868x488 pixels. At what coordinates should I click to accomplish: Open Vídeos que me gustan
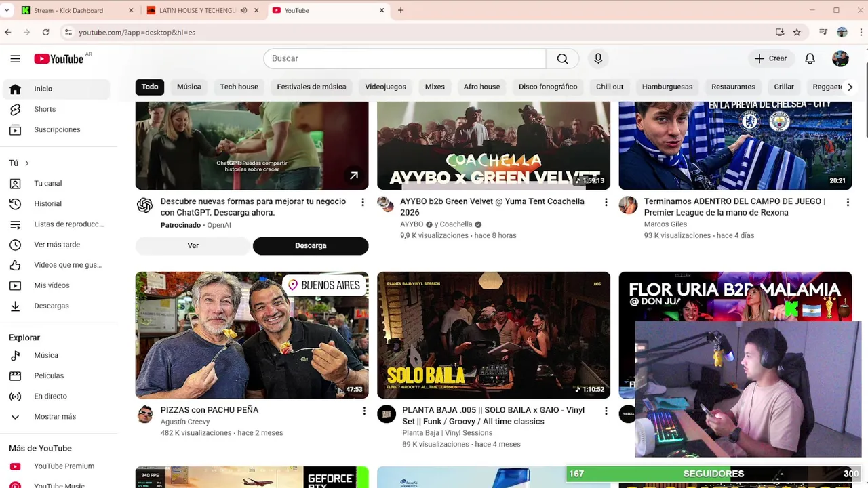point(56,265)
